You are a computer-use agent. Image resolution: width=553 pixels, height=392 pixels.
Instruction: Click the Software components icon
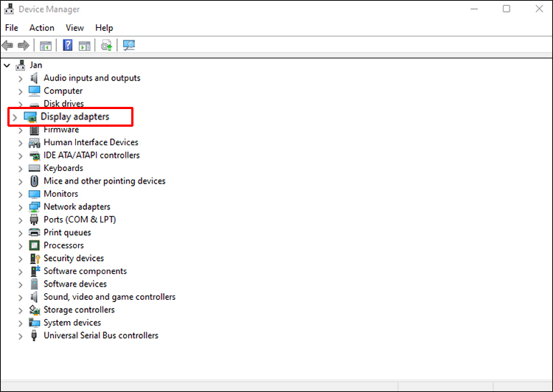(35, 271)
